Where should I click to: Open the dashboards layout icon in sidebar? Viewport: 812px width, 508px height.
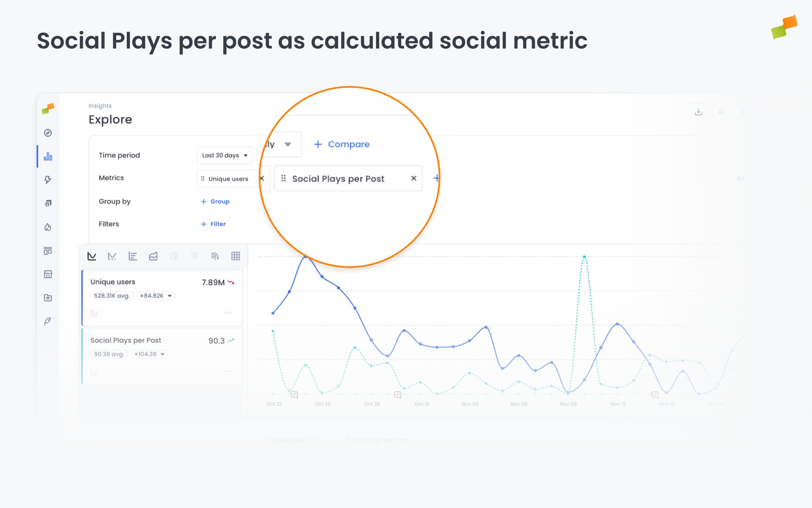(x=48, y=251)
